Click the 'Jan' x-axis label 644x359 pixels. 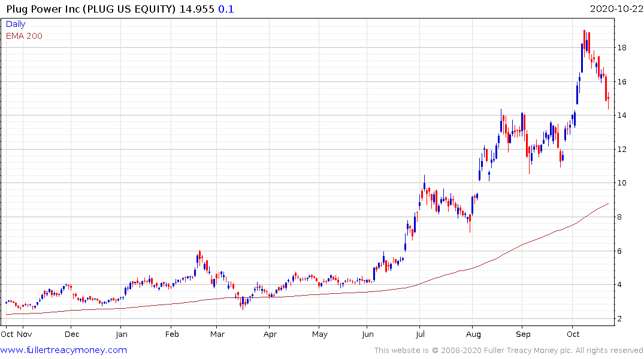click(122, 334)
